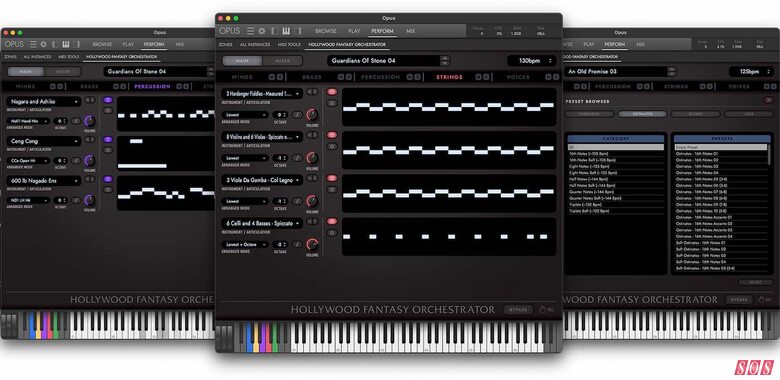The height and width of the screenshot is (380, 780).
Task: Click the edit pencil icon for 3 Hardanger Fiddles row
Action: pos(297,115)
